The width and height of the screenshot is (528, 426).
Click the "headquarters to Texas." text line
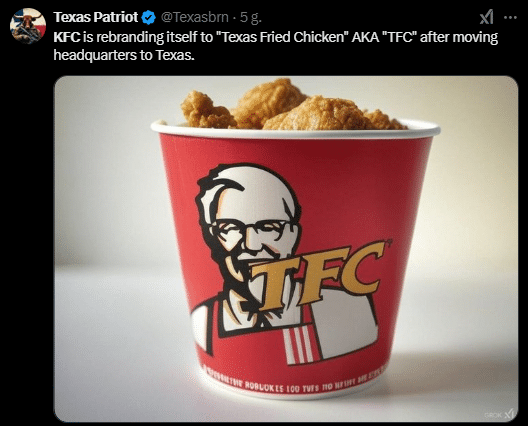tap(124, 55)
